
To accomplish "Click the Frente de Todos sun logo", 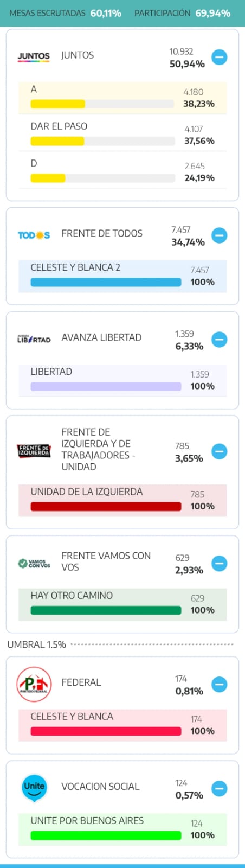I will (x=34, y=235).
